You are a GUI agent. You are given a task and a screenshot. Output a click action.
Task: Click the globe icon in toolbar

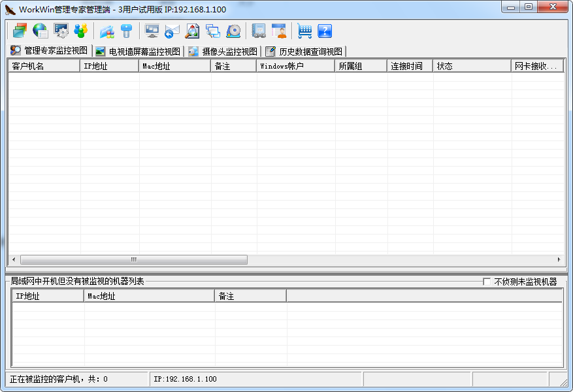[x=41, y=30]
